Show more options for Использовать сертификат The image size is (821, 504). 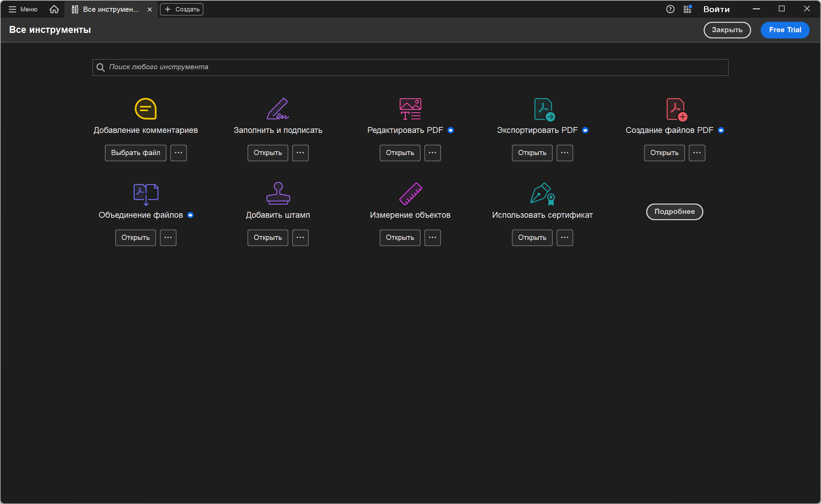coord(565,237)
